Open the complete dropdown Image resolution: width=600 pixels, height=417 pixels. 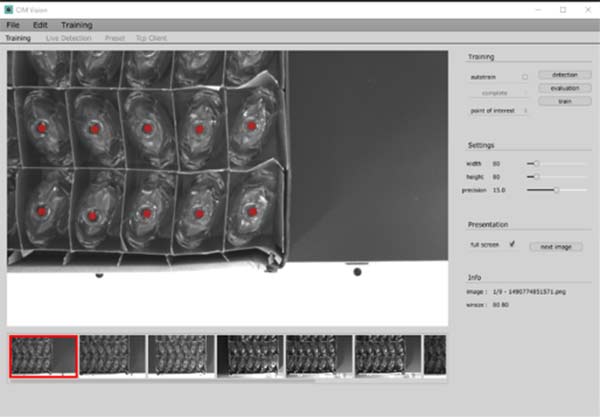click(499, 93)
